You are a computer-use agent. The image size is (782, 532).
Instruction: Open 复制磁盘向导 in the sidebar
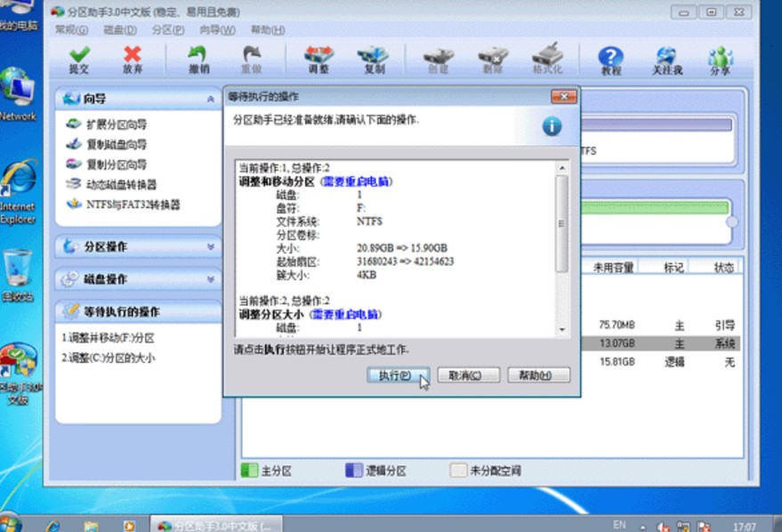click(x=106, y=144)
